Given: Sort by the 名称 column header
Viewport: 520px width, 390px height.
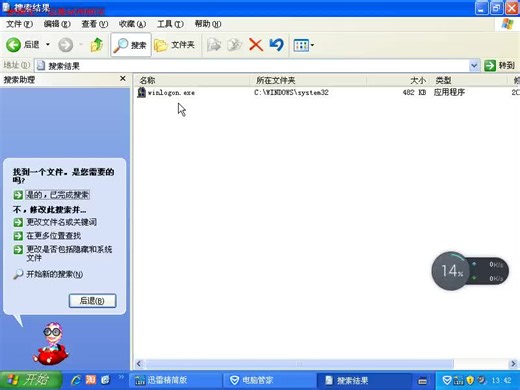Looking at the screenshot, I should click(x=192, y=80).
